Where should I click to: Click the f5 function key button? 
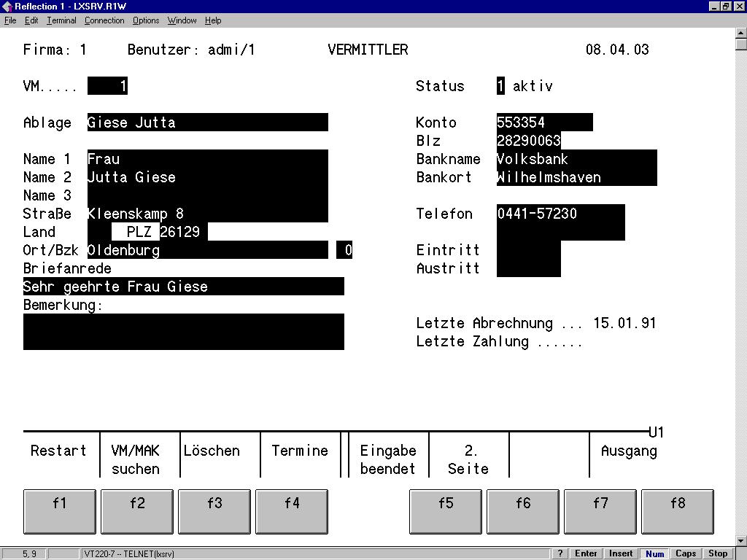click(446, 511)
